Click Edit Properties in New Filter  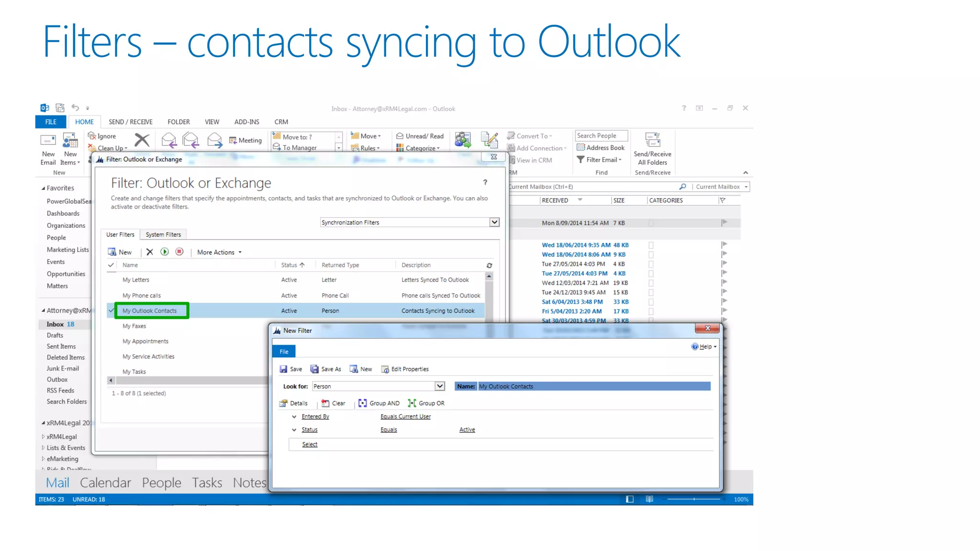coord(405,369)
